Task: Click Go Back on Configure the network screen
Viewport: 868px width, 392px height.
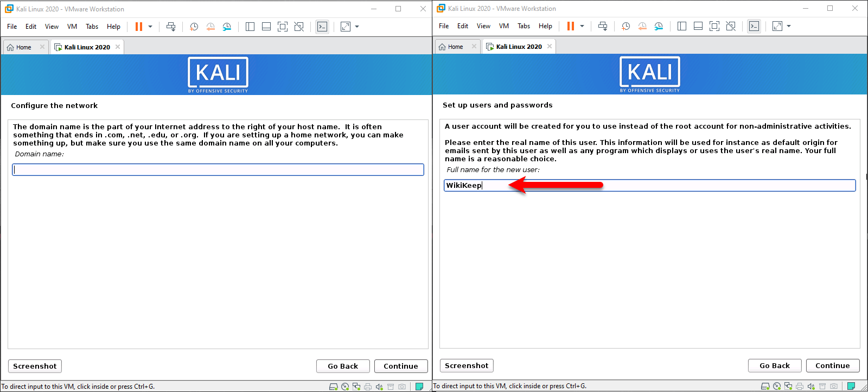Action: click(x=343, y=366)
